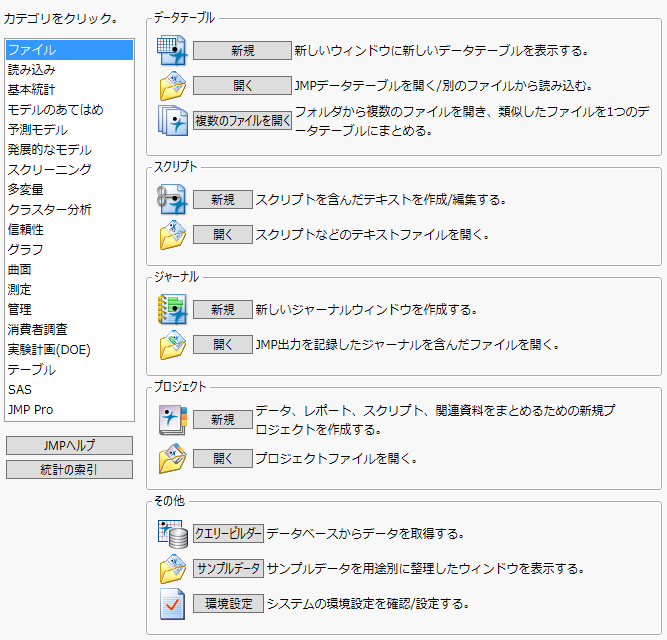Select JMP Pro category

(x=69, y=410)
